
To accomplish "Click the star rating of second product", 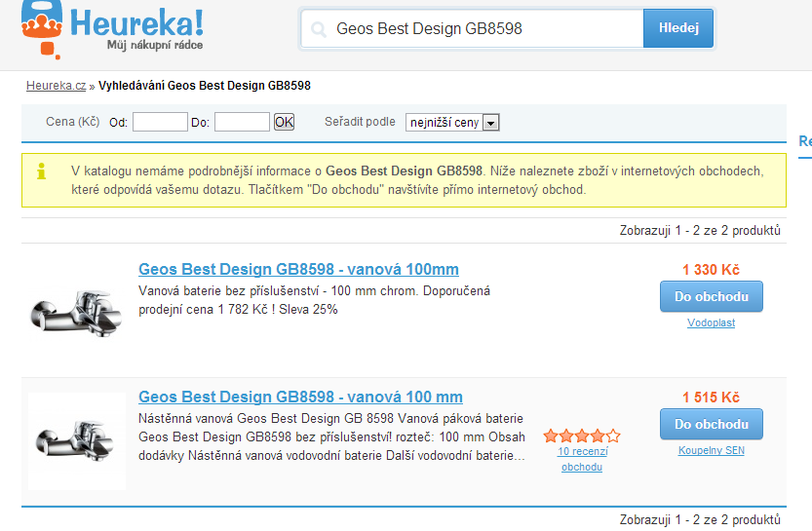I will coord(581,436).
